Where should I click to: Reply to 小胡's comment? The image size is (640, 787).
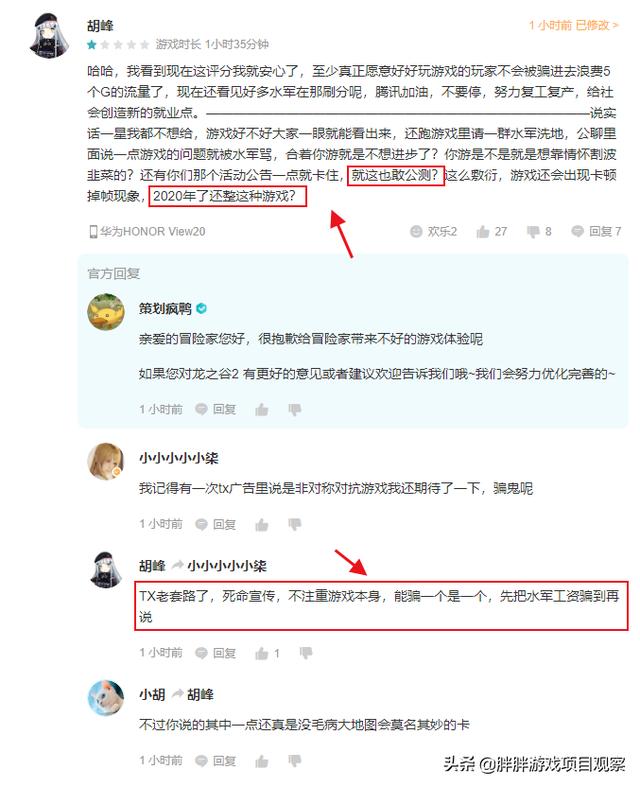(x=216, y=761)
